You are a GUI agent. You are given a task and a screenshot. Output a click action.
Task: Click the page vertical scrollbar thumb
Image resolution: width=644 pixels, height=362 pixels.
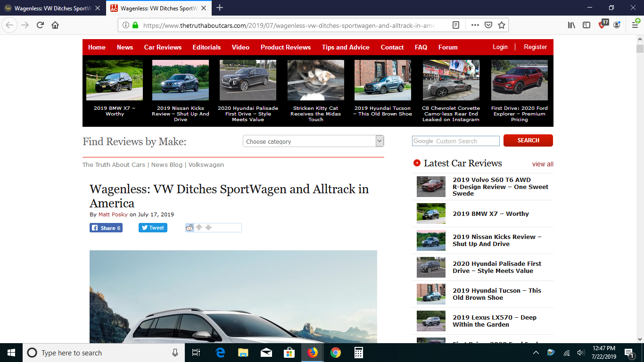(x=640, y=49)
